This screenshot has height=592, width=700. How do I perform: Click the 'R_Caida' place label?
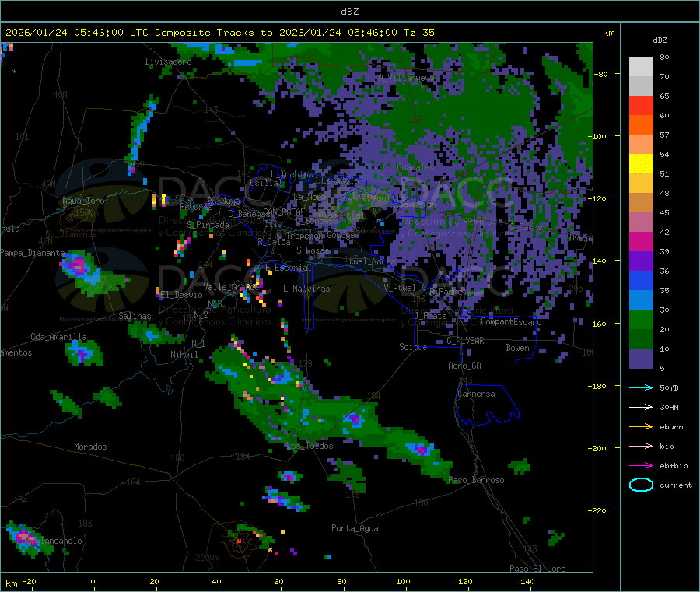coord(274,242)
